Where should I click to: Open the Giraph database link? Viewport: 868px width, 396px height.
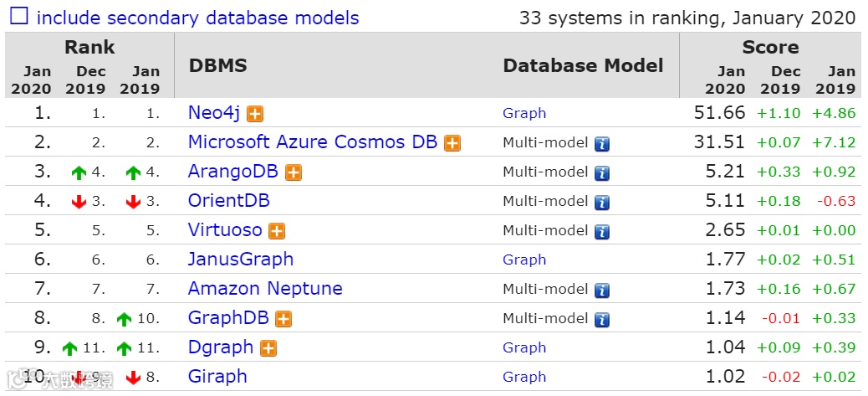[x=217, y=377]
